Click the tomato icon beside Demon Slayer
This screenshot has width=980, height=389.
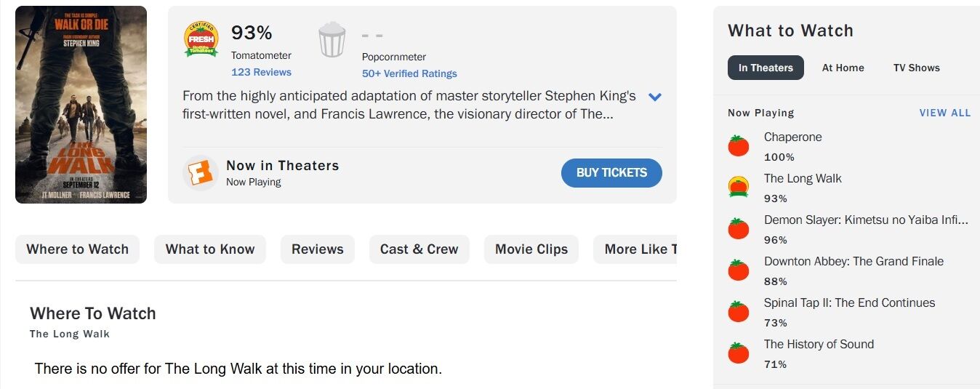click(739, 228)
